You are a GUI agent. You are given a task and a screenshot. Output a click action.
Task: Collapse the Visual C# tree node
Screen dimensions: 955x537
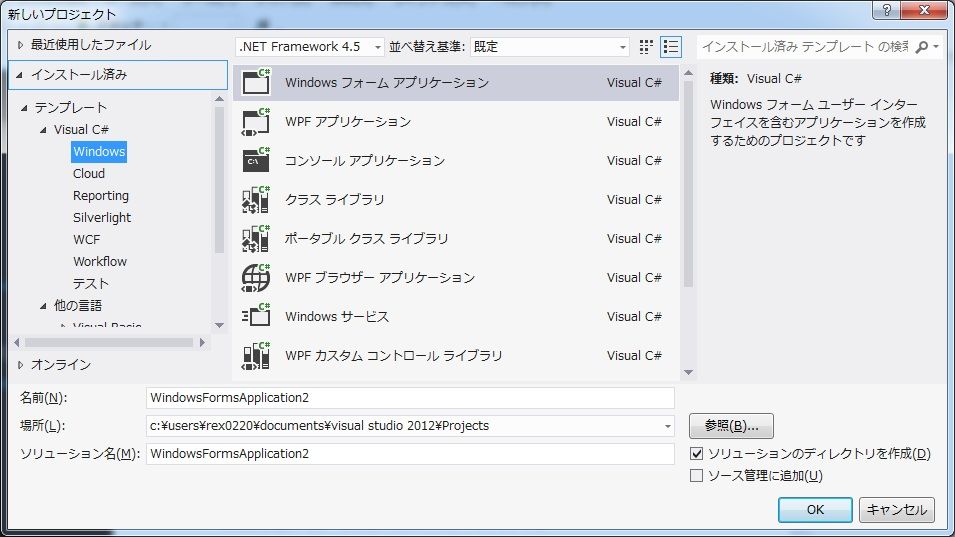click(43, 130)
